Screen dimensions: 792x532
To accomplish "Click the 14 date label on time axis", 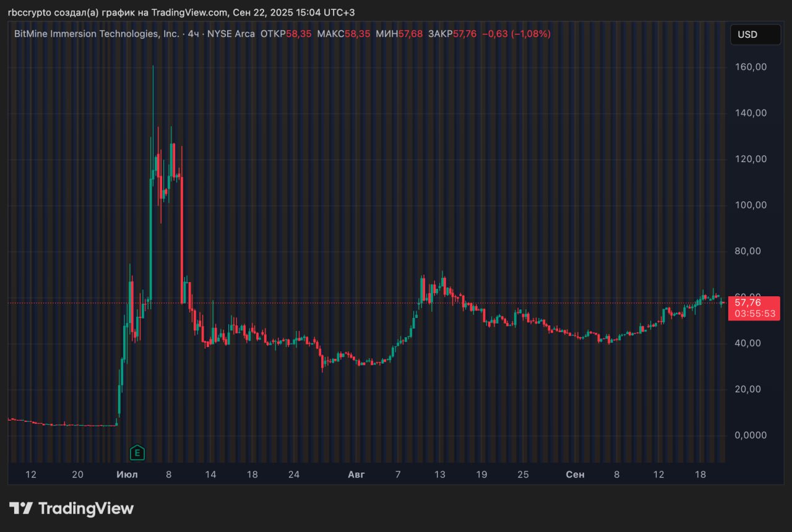I will tap(211, 474).
